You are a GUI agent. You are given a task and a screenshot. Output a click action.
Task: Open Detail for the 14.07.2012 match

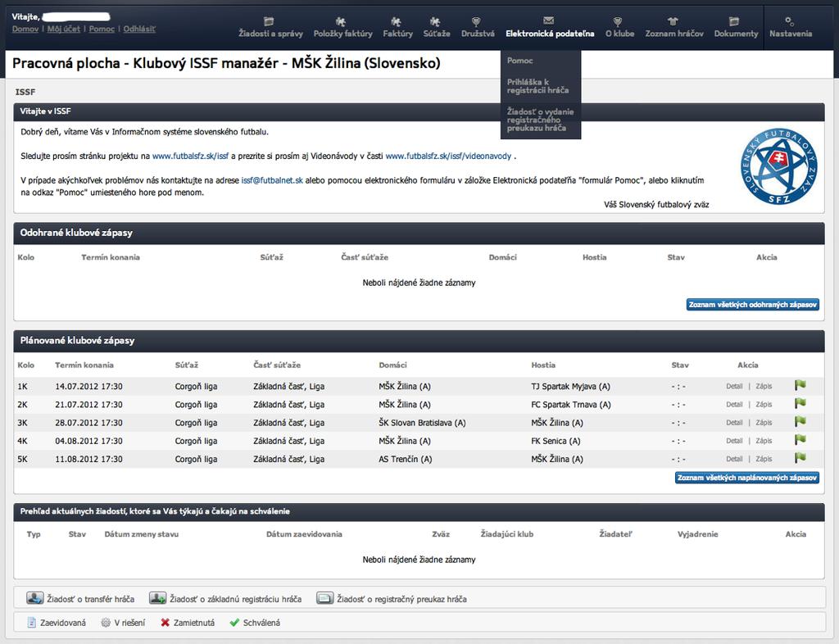pos(734,386)
